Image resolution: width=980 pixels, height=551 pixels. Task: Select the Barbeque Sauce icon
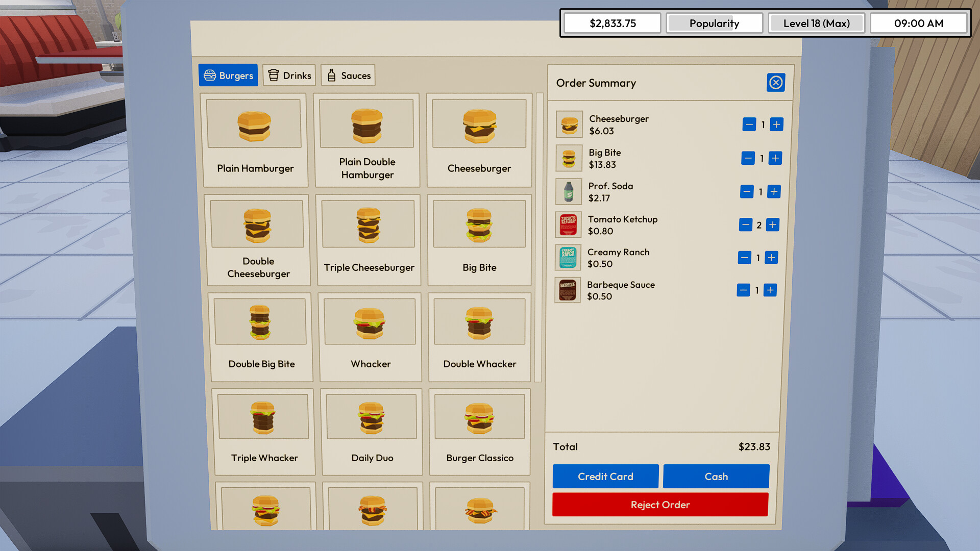[x=567, y=290]
